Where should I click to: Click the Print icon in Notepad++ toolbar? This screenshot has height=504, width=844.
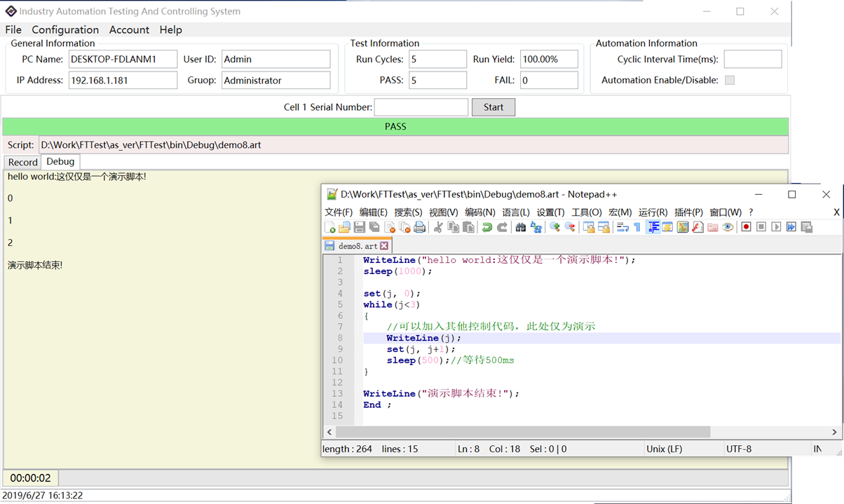click(419, 227)
